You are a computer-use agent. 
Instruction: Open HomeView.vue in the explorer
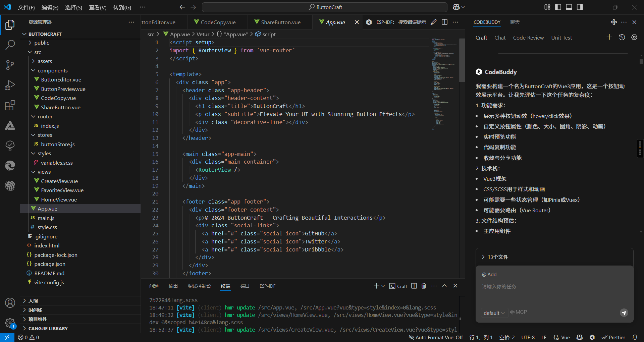(x=80, y=199)
